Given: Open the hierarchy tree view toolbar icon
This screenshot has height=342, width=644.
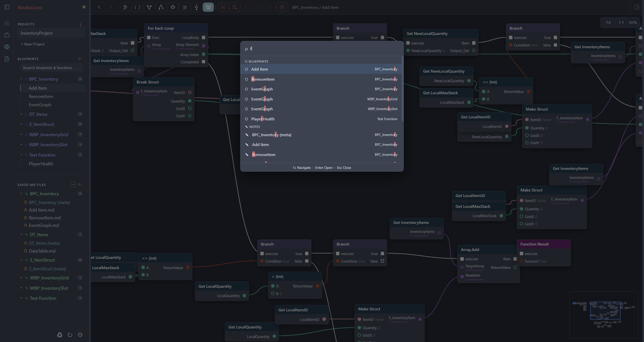Looking at the screenshot, I should coord(161,7).
